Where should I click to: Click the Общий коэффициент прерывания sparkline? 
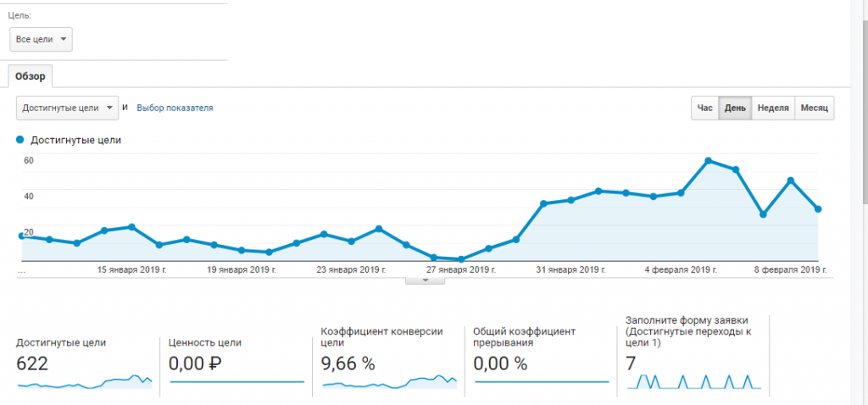click(541, 382)
